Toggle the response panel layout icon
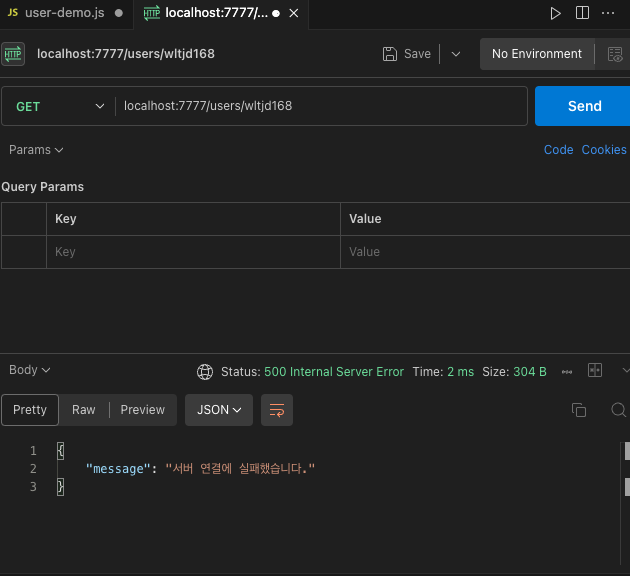Screen dimensions: 630x576 (x=595, y=370)
